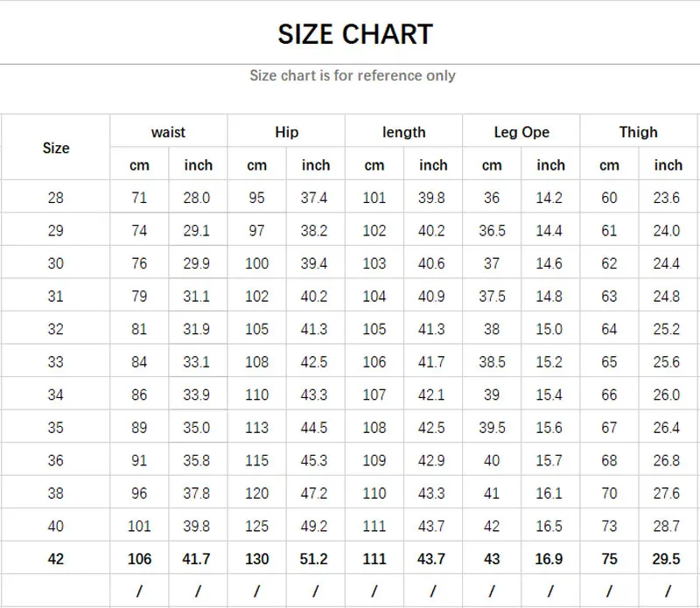
Task: Select the length column header
Action: point(404,132)
